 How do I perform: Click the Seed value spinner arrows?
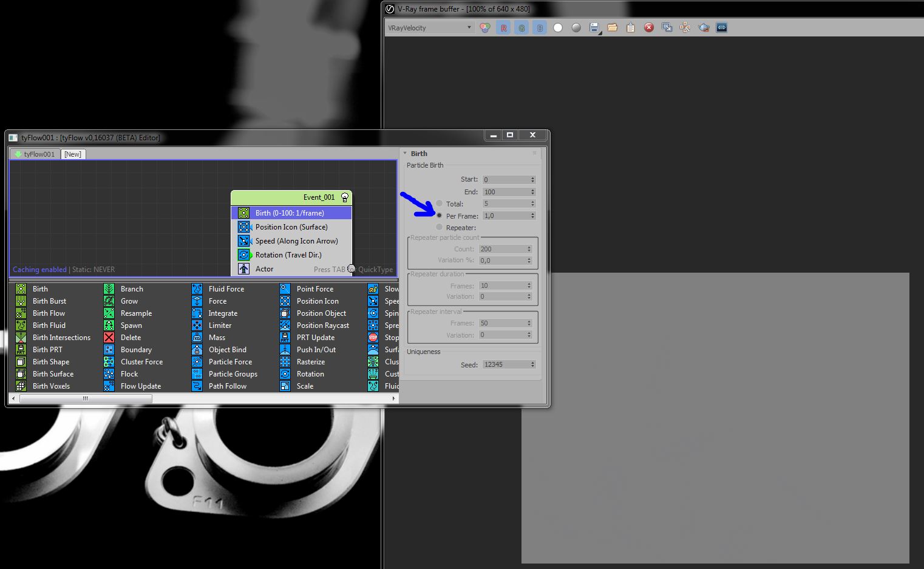click(532, 364)
